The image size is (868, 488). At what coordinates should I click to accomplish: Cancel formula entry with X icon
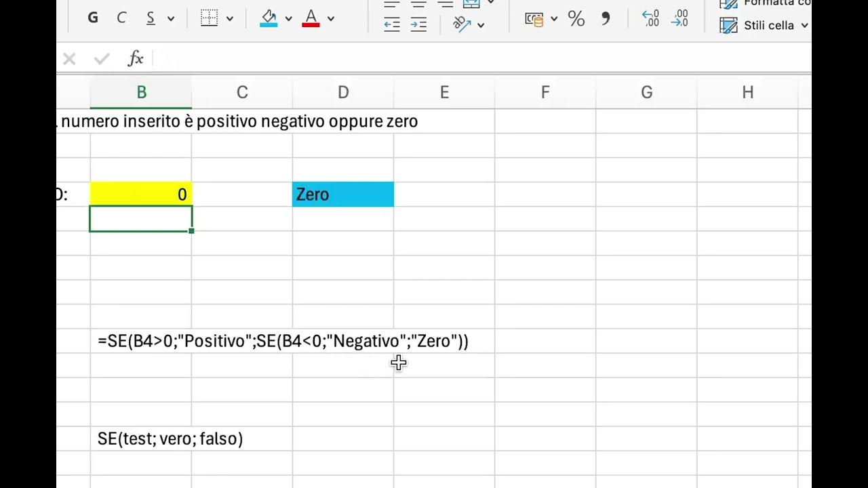69,59
